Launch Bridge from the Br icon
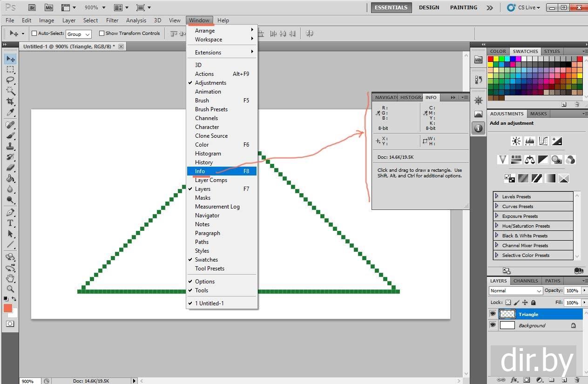588x384 pixels. [x=32, y=7]
